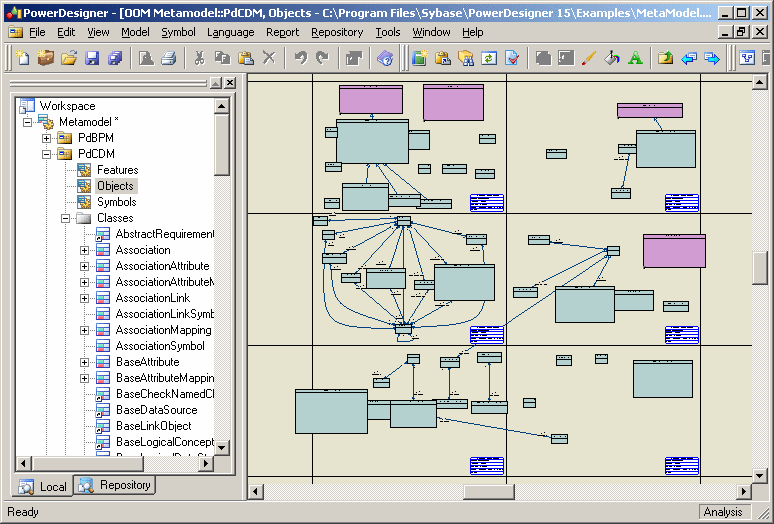The height and width of the screenshot is (524, 774).
Task: Click the blue right-arrow Forward icon
Action: pyautogui.click(x=712, y=58)
